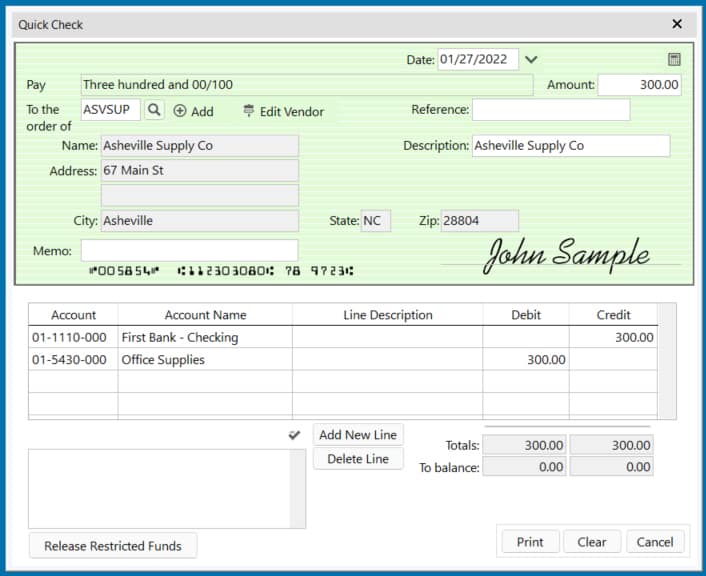Click Release Restricted Funds
This screenshot has width=706, height=576.
pos(113,546)
